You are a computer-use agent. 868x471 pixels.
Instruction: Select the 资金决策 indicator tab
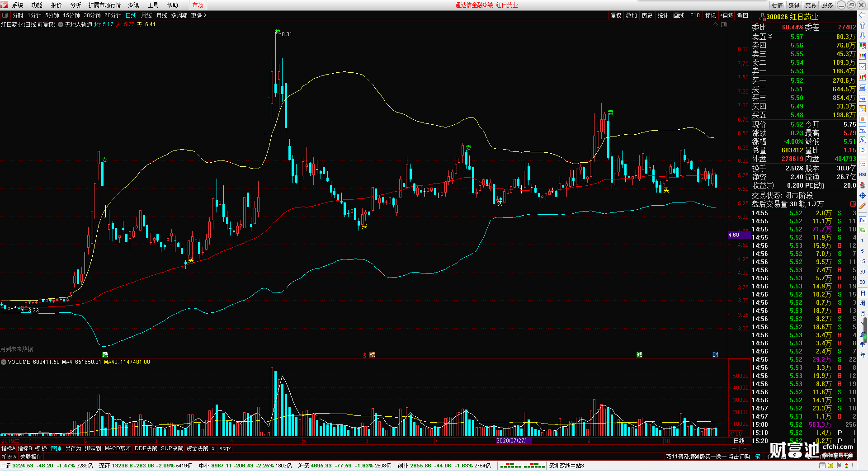(x=197, y=448)
